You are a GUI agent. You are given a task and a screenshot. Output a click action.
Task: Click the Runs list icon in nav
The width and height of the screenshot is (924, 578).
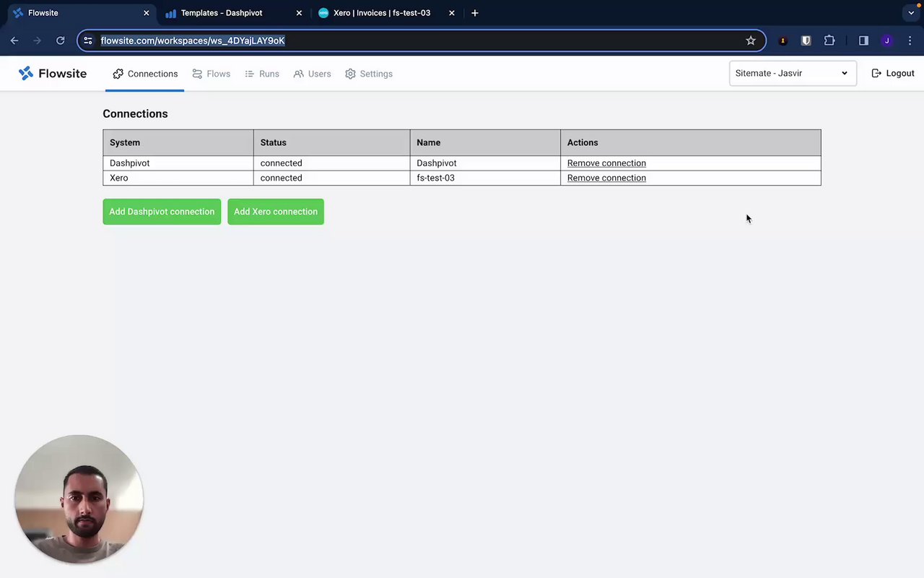tap(250, 74)
